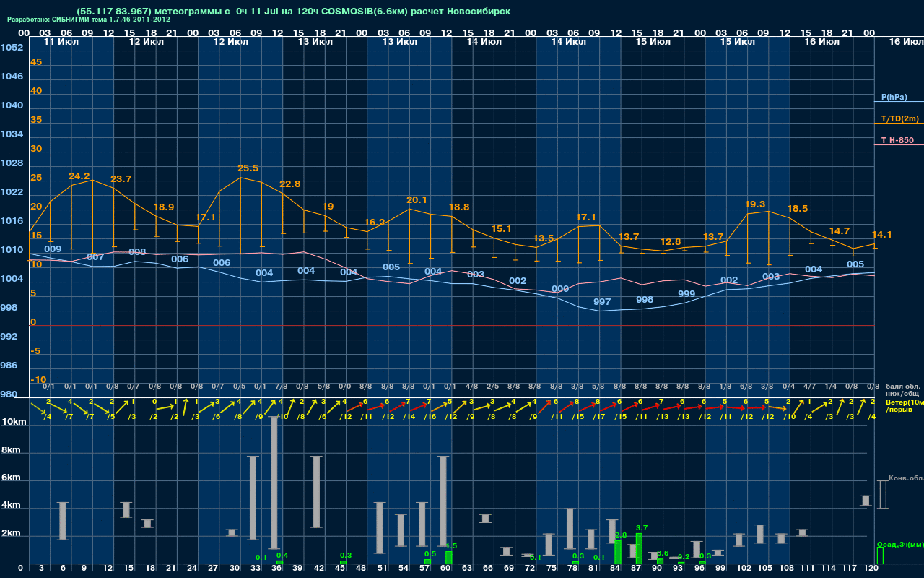Click the 999 pressure value
Screen dimensions: 924x578
coord(687,294)
